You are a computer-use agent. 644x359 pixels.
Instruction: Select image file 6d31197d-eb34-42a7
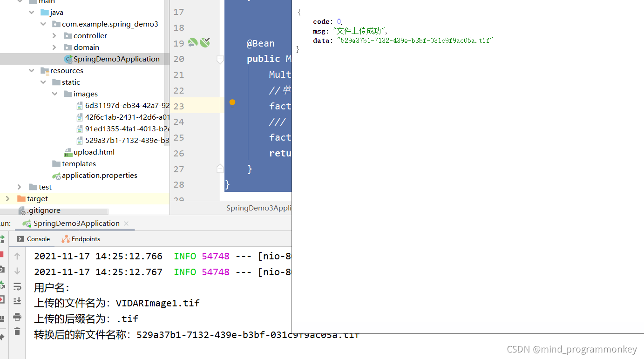coord(122,105)
